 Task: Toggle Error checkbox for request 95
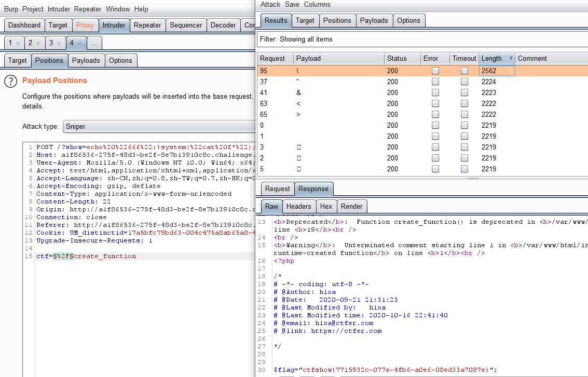point(435,71)
